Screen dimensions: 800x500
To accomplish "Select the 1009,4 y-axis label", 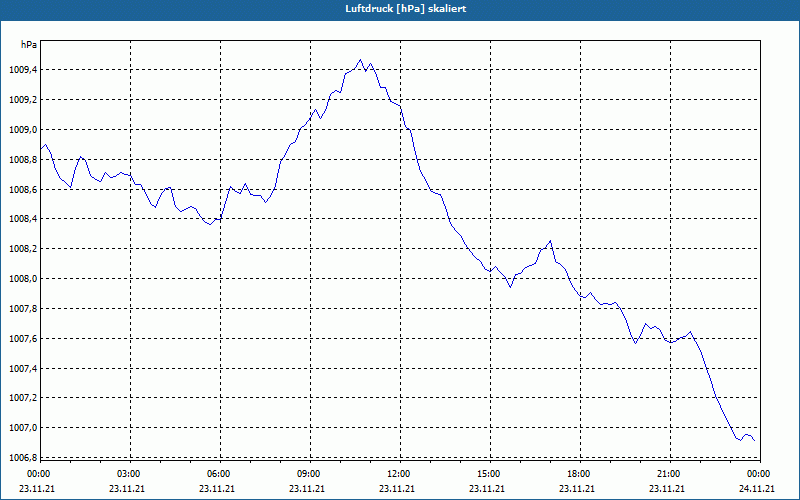I will click(x=23, y=70).
